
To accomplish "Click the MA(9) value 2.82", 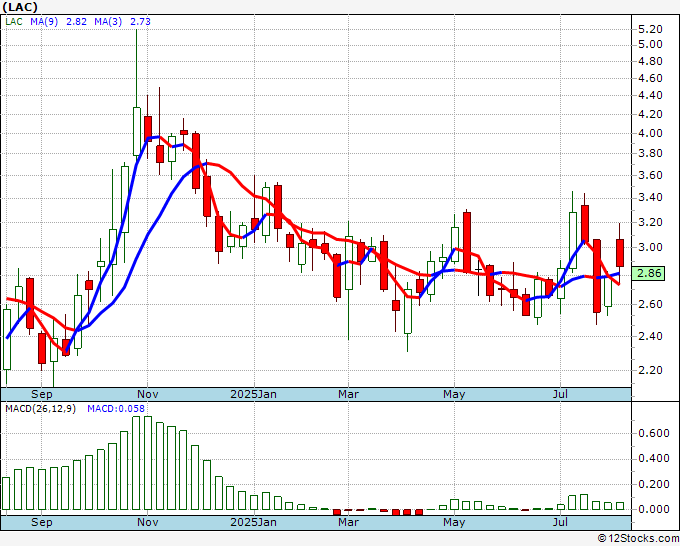I will [x=76, y=21].
